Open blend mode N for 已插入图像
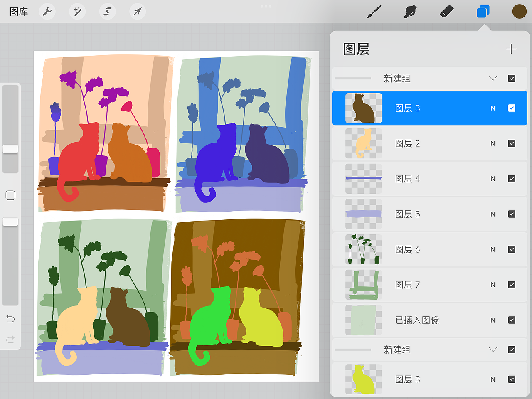Screen dimensions: 532x399 (x=493, y=320)
